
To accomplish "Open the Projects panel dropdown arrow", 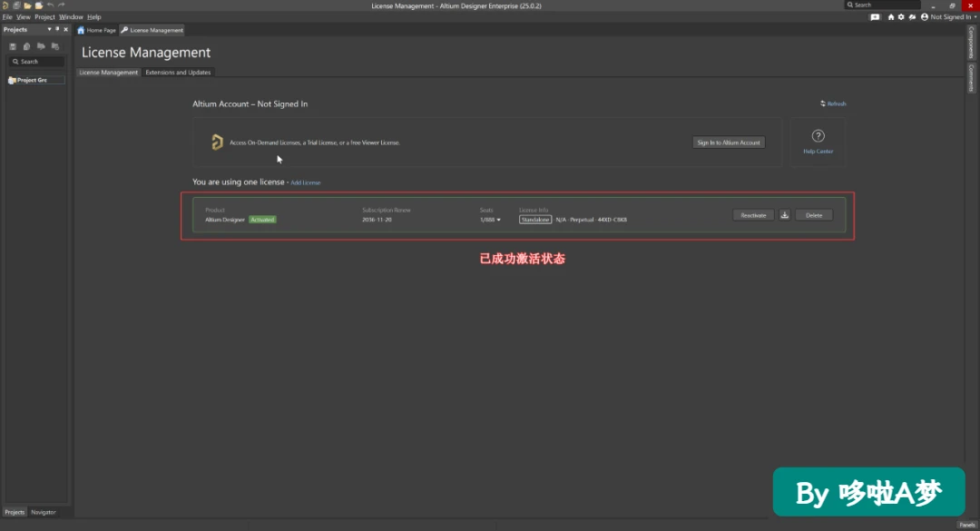I will tap(49, 29).
